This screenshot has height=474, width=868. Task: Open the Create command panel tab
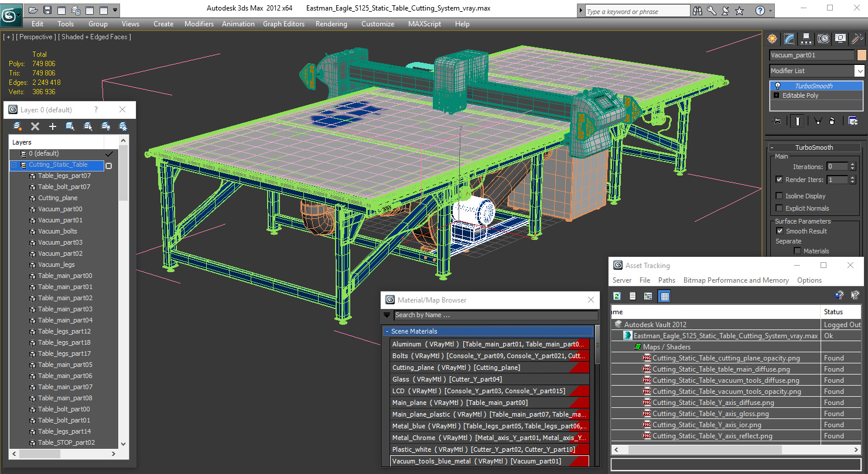773,39
